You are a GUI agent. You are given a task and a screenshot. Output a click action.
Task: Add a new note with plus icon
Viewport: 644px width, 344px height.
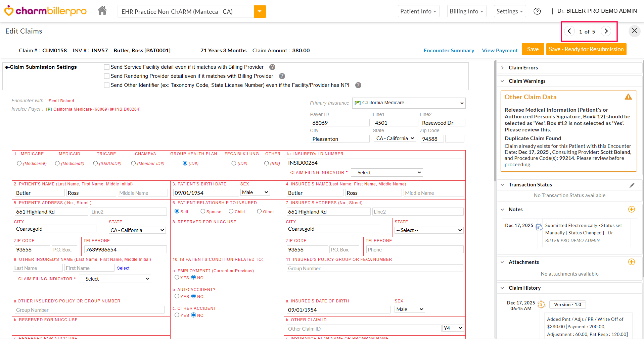632,209
